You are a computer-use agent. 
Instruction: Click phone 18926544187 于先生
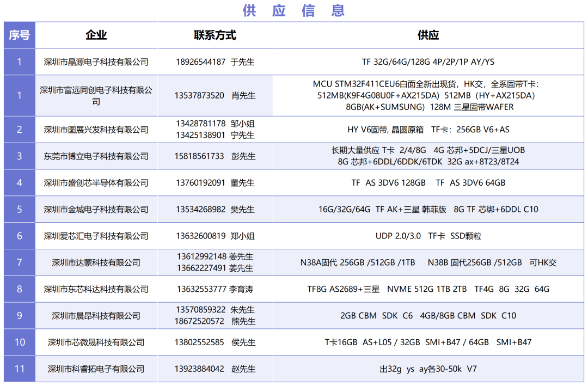click(215, 62)
